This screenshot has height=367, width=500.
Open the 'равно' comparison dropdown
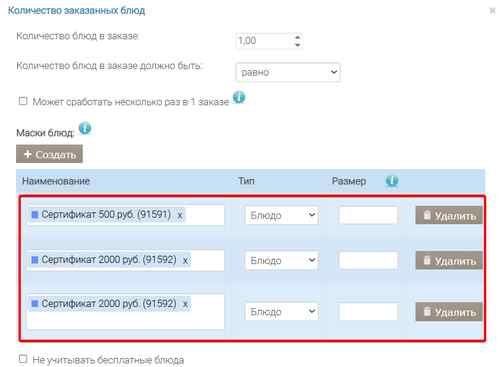pyautogui.click(x=288, y=72)
